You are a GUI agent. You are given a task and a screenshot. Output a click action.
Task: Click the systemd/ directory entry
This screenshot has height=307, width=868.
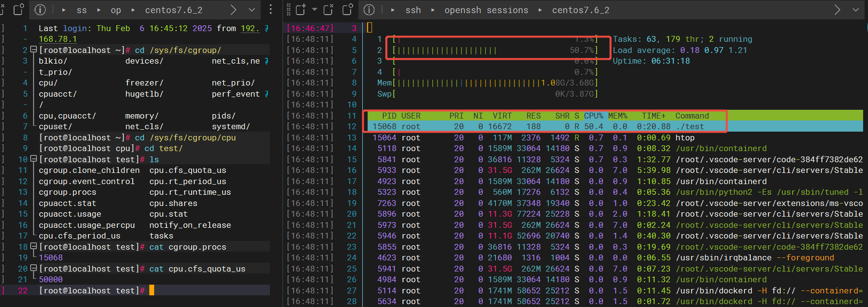click(x=231, y=126)
